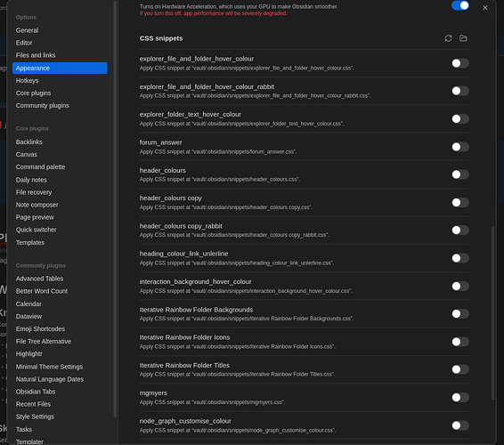The height and width of the screenshot is (445, 504).
Task: Open the snippets folder icon
Action: [x=463, y=38]
